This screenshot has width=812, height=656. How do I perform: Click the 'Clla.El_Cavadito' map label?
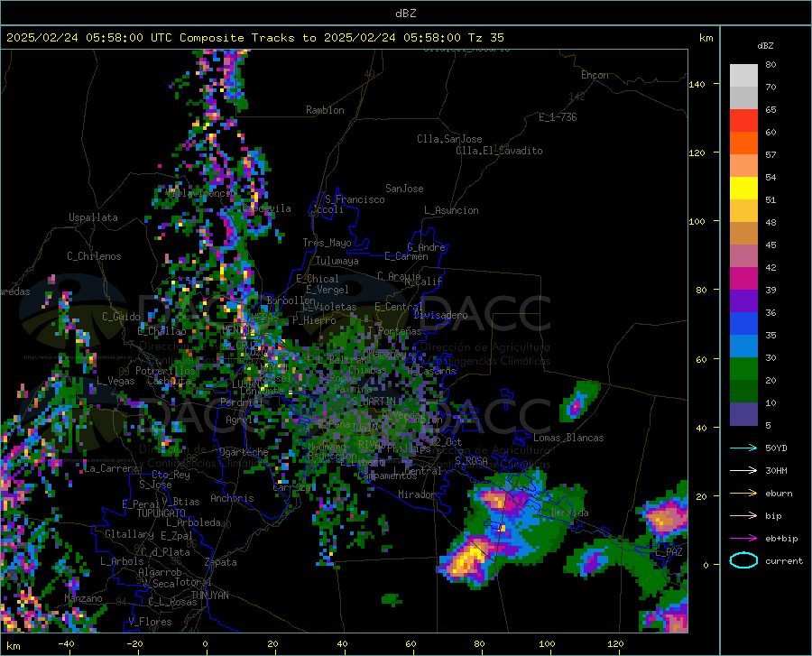click(499, 151)
